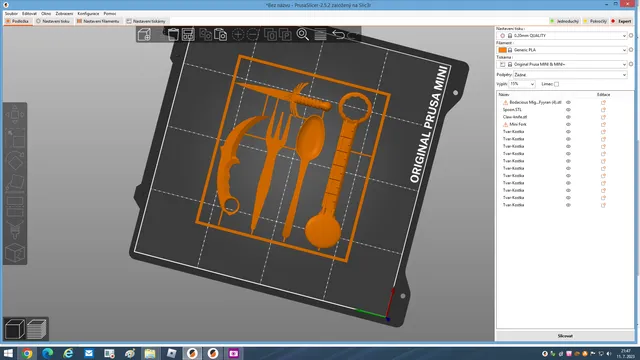Click the orange filament color swatch
Screen dimensions: 640x360
tap(502, 50)
